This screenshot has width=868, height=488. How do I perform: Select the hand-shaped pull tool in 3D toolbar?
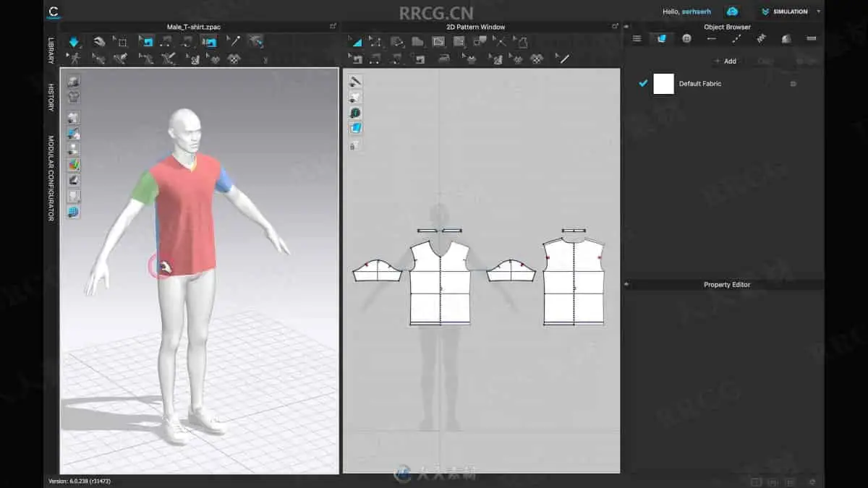[x=99, y=42]
